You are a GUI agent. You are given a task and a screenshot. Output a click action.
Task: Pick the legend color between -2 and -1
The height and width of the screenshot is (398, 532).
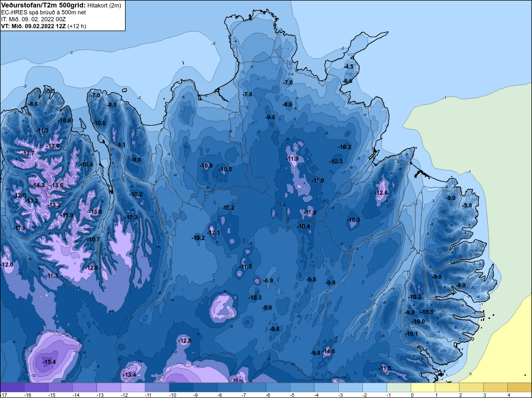[x=375, y=387]
